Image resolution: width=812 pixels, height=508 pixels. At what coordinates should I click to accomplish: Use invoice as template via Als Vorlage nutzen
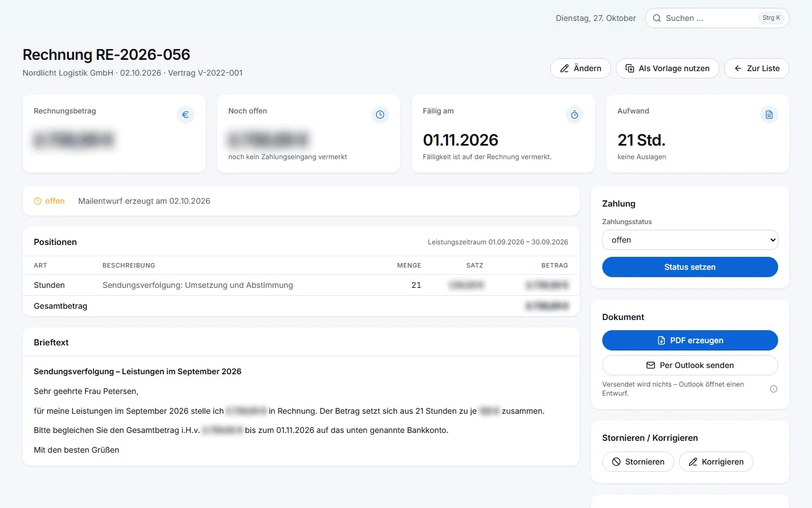point(668,68)
